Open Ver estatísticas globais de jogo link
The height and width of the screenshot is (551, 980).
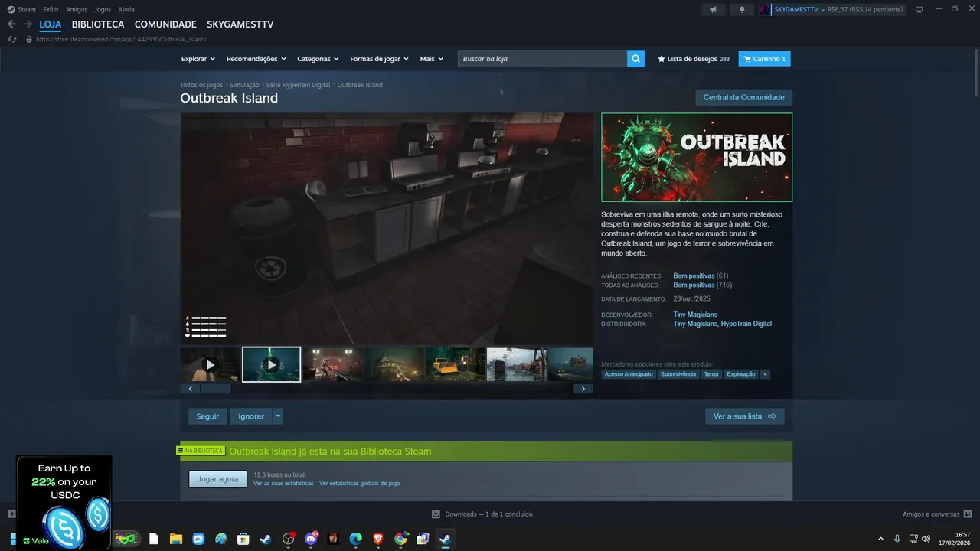tap(359, 484)
